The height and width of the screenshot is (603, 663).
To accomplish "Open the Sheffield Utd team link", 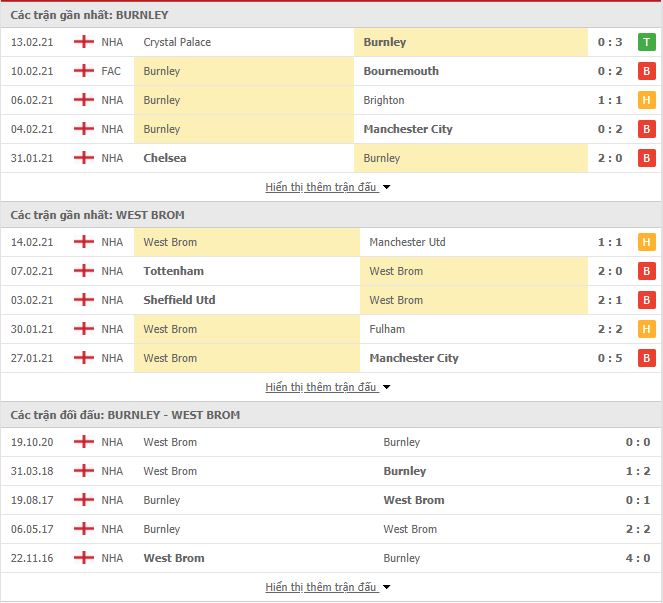I will pyautogui.click(x=179, y=300).
